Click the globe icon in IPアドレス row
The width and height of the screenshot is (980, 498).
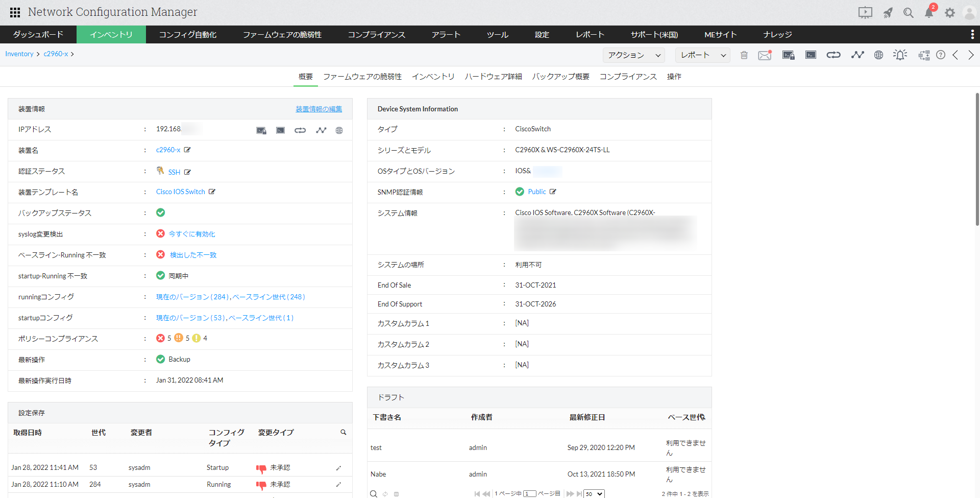point(339,130)
